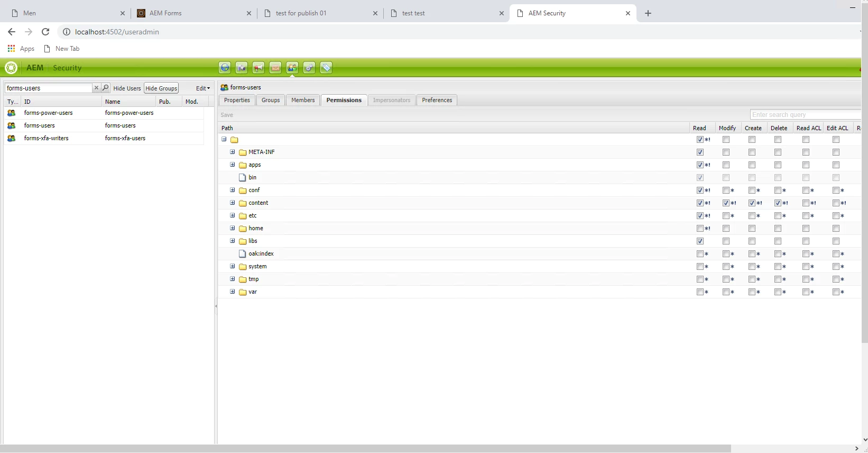Click the Save button in permissions panel
The width and height of the screenshot is (868, 453).
[227, 115]
